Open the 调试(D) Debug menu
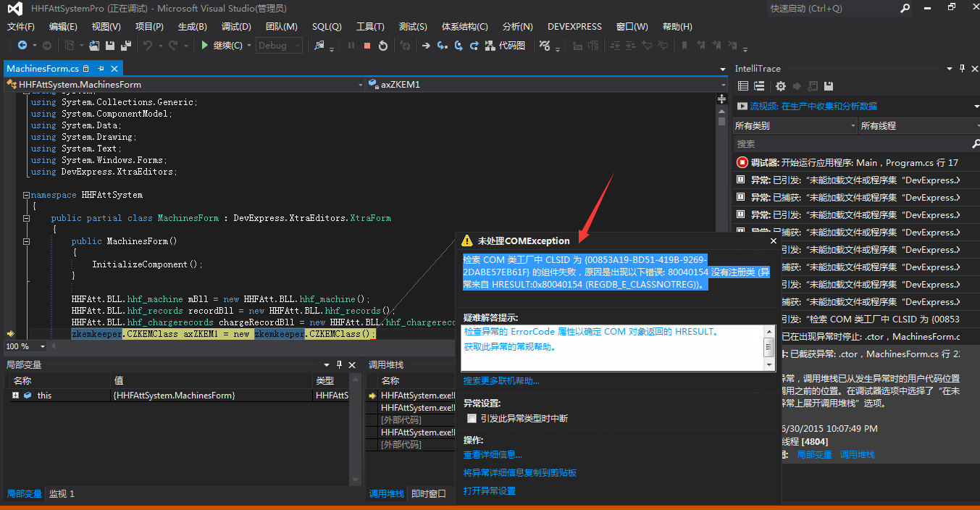Image resolution: width=980 pixels, height=510 pixels. 236,27
